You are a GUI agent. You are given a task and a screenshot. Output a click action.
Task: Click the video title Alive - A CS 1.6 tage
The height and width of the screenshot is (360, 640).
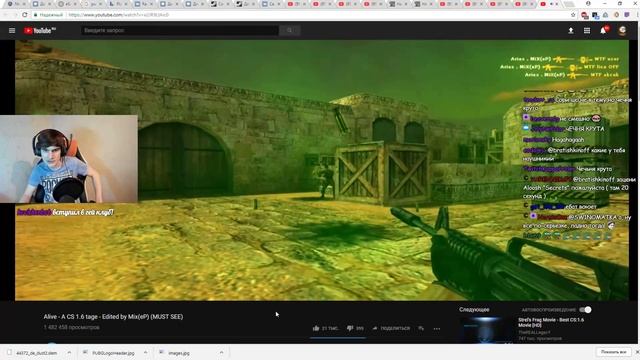click(113, 317)
